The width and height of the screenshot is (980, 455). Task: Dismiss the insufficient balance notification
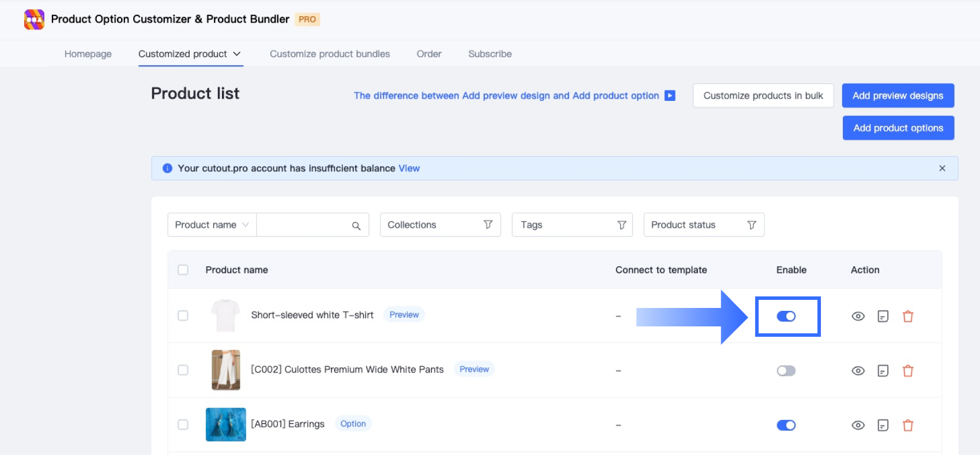click(942, 168)
